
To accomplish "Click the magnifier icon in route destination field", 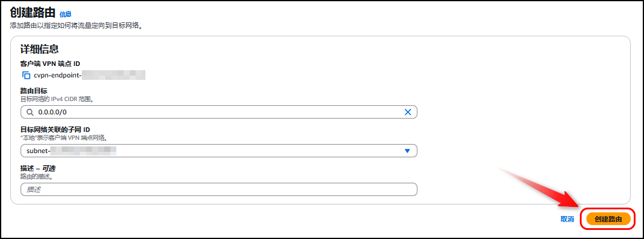I will coord(30,112).
